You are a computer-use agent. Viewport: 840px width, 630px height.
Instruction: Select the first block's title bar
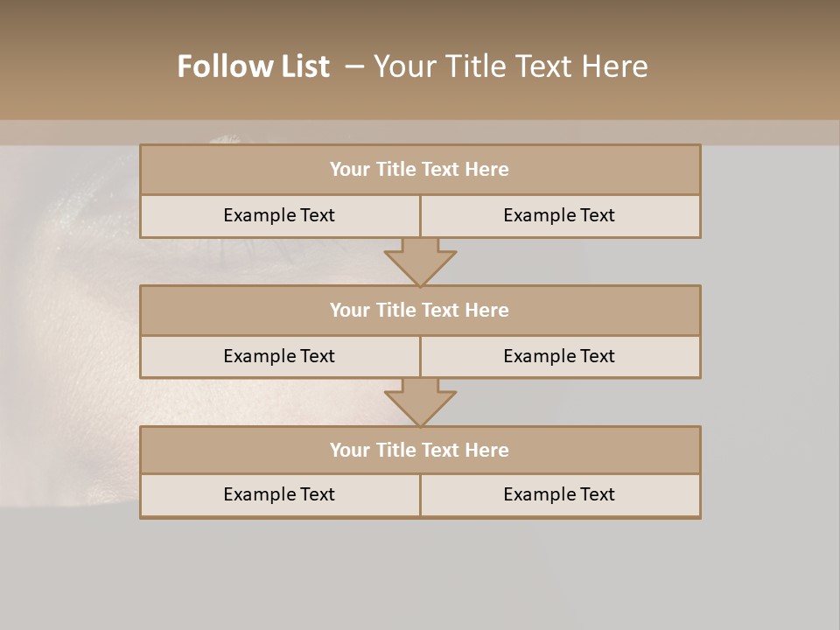coord(420,170)
